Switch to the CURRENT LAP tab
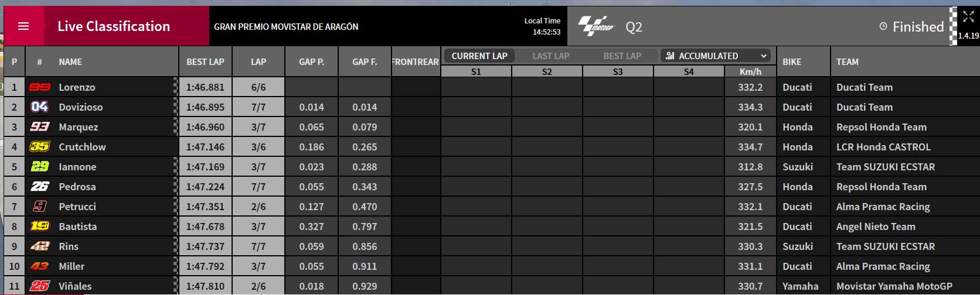The image size is (980, 295). [479, 56]
